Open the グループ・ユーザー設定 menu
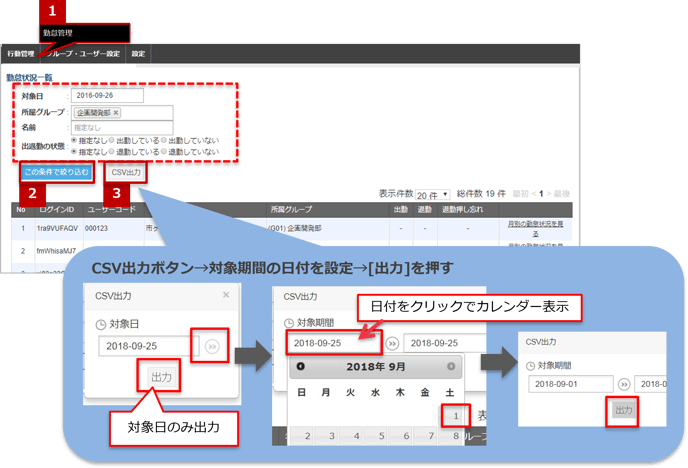Screen dimensions: 688x468 point(83,54)
